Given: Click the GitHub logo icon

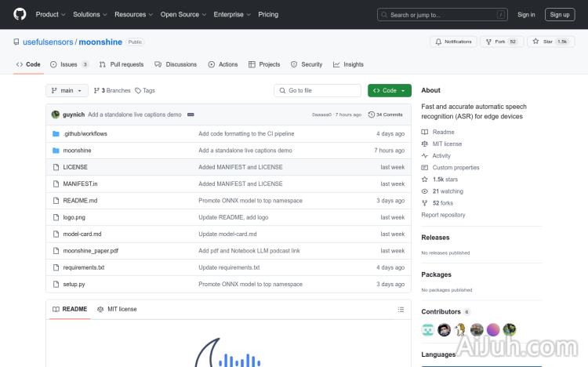Looking at the screenshot, I should click(x=20, y=14).
